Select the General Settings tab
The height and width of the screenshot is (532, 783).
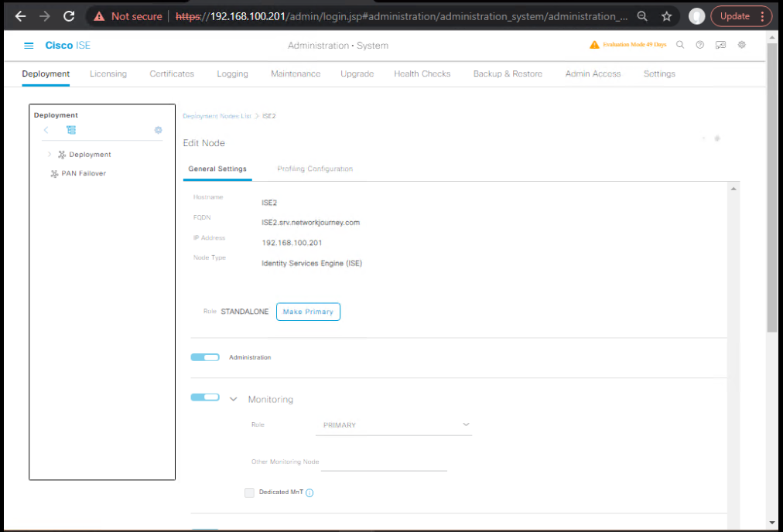217,169
